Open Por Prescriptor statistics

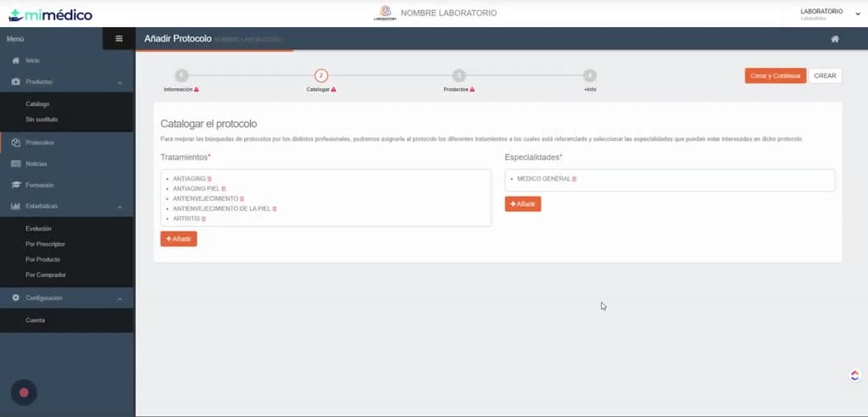(45, 244)
